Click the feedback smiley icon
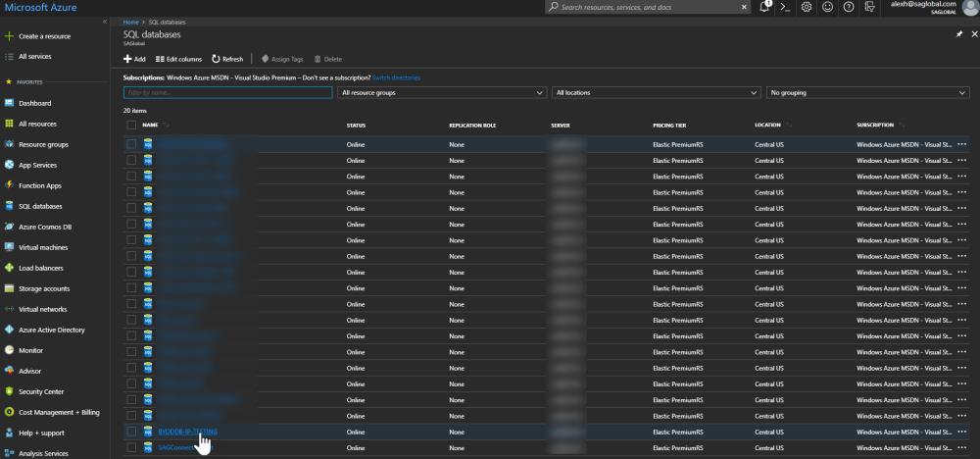980x459 pixels. coord(827,7)
